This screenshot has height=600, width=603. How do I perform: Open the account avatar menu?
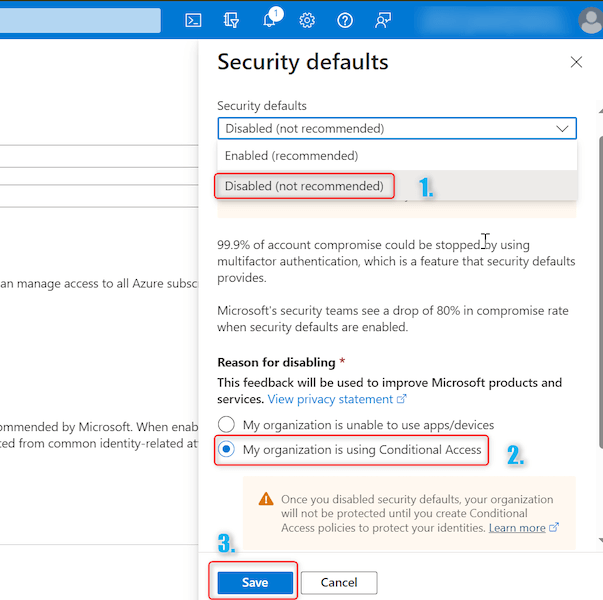coord(588,20)
